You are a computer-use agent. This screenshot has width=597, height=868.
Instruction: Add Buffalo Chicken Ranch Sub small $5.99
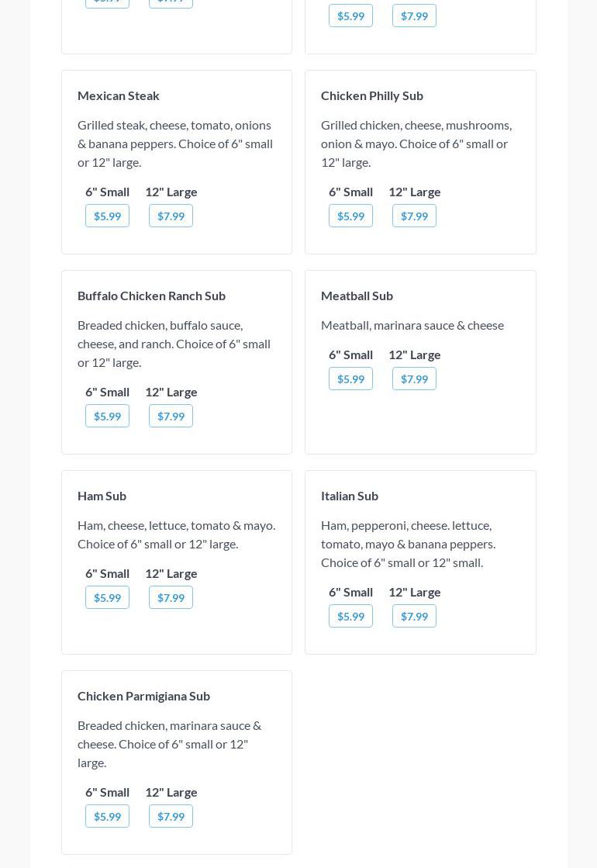pos(107,416)
